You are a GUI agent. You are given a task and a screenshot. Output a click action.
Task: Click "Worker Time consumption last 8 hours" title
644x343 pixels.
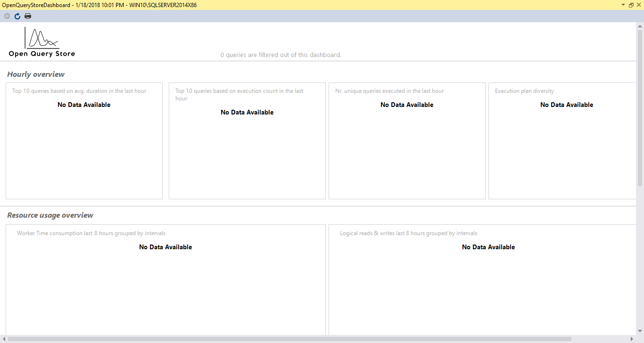tap(91, 233)
